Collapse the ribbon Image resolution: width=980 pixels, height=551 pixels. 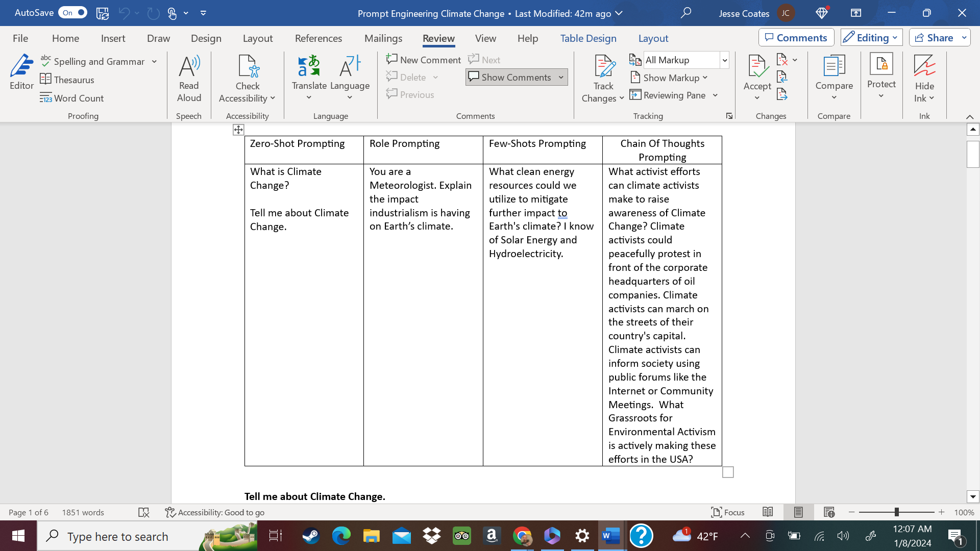(x=970, y=117)
